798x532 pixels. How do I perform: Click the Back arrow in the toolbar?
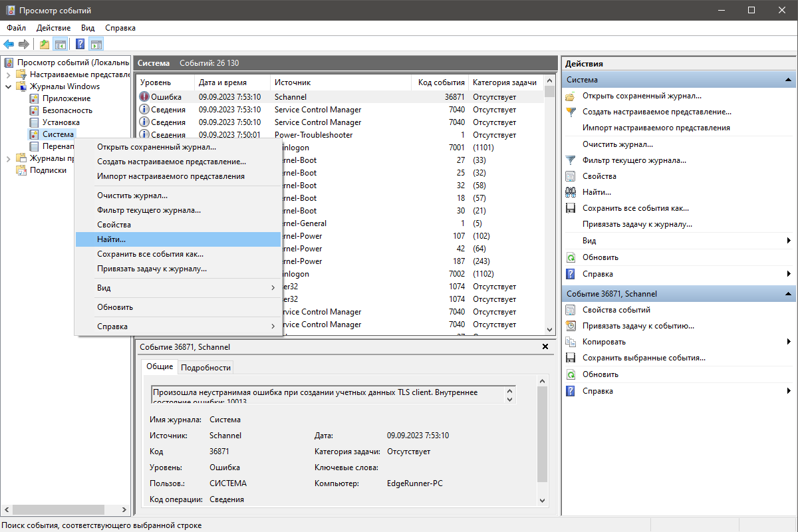9,45
